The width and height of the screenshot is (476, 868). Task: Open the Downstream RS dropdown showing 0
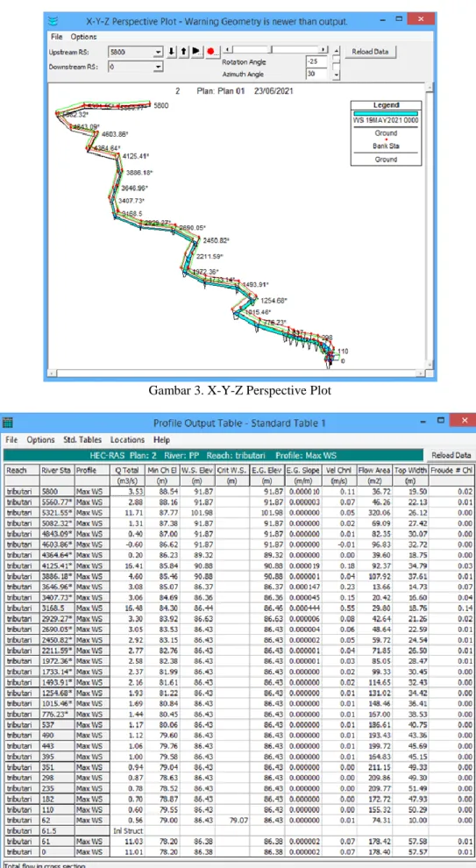pyautogui.click(x=159, y=67)
